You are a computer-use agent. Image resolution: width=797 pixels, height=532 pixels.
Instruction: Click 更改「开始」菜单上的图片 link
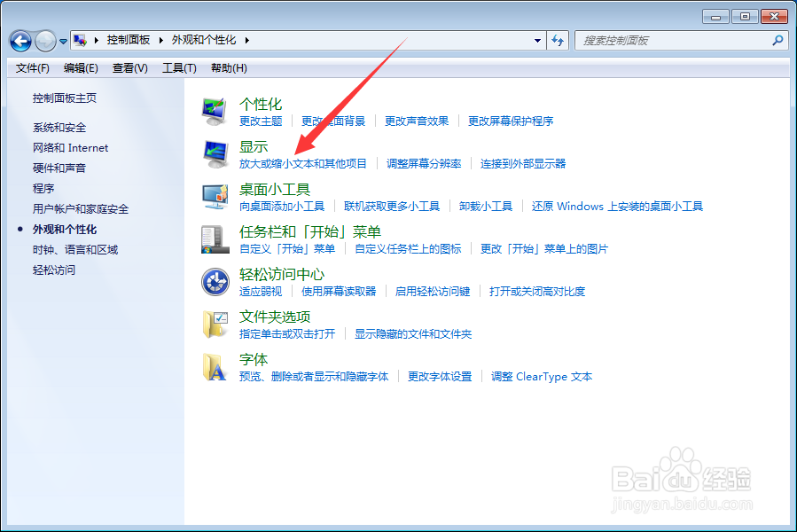[x=544, y=249]
